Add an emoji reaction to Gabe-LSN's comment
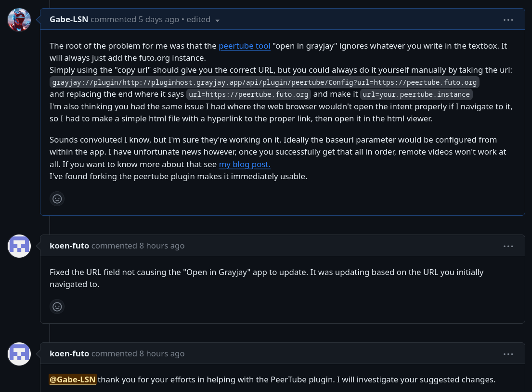Screen dimensions: 532x392 (57, 198)
